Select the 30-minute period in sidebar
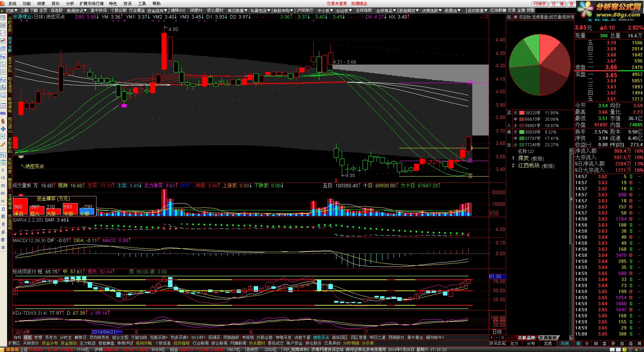 [3, 186]
